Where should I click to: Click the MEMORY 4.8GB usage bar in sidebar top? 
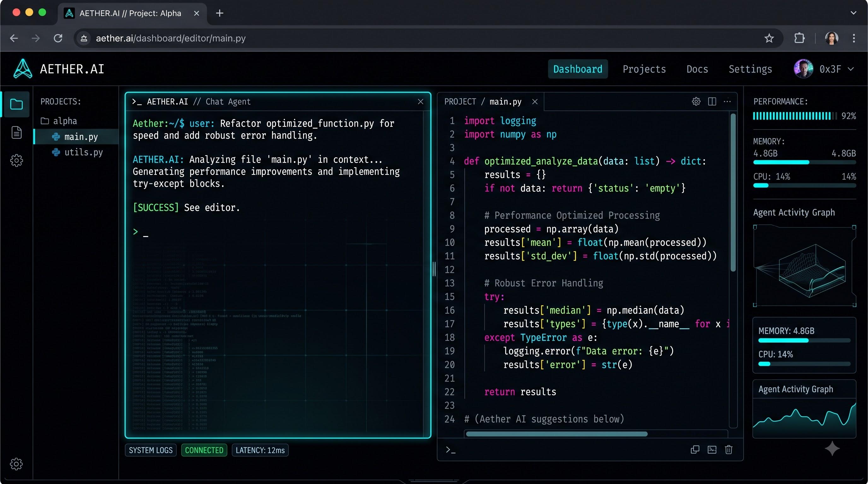tap(805, 162)
